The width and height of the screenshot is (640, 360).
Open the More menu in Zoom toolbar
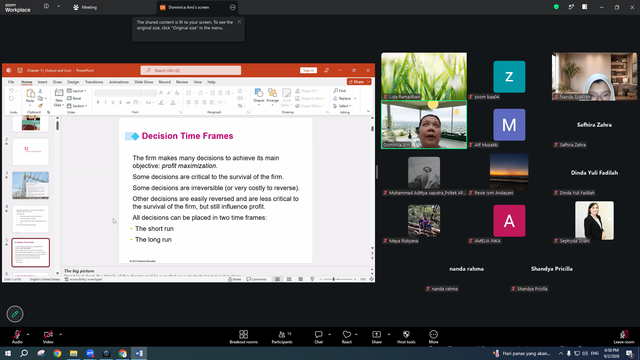(433, 337)
